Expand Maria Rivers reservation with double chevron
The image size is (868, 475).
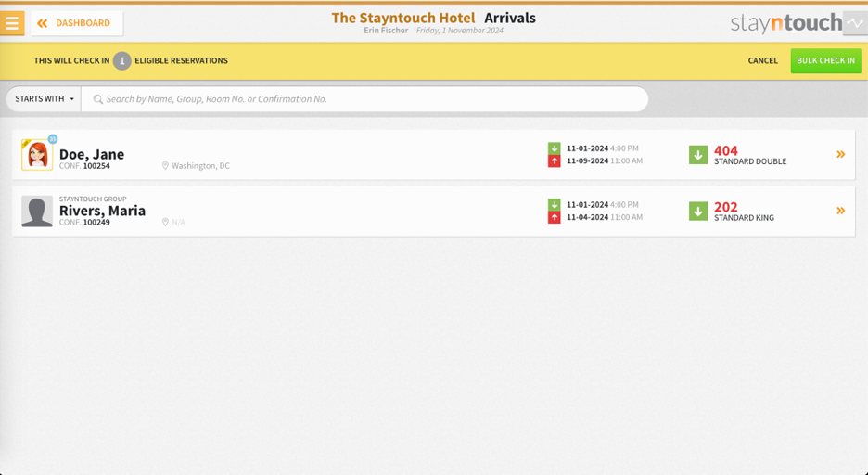click(840, 211)
